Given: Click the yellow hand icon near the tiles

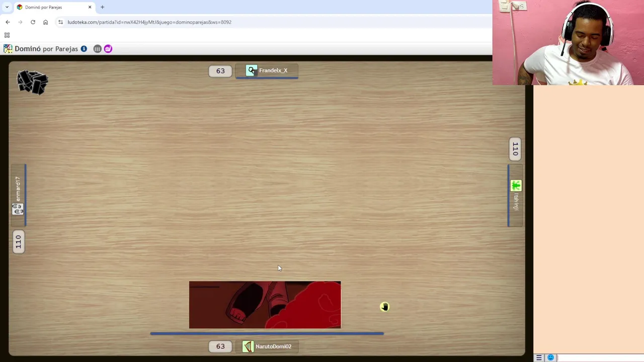Looking at the screenshot, I should coord(384,307).
